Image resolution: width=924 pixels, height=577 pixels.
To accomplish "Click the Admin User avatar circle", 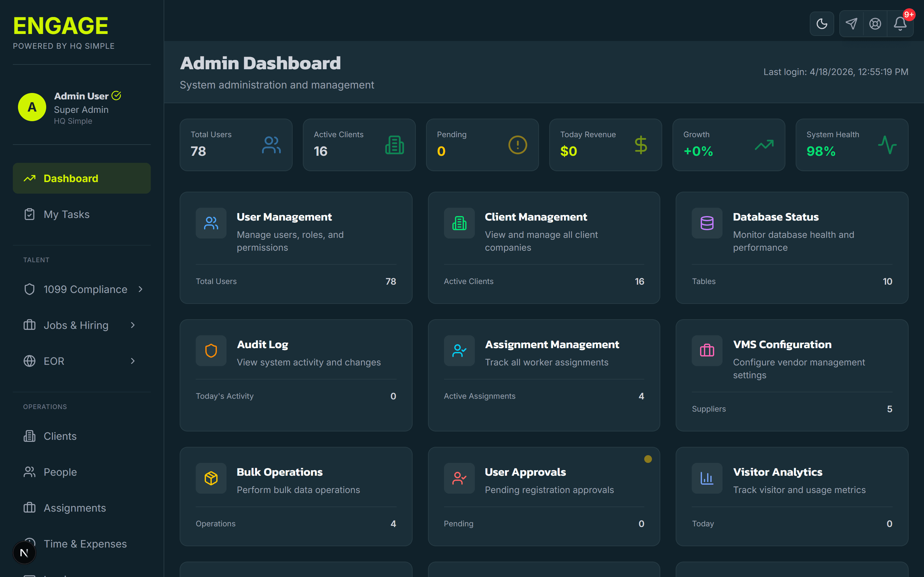I will [x=32, y=107].
